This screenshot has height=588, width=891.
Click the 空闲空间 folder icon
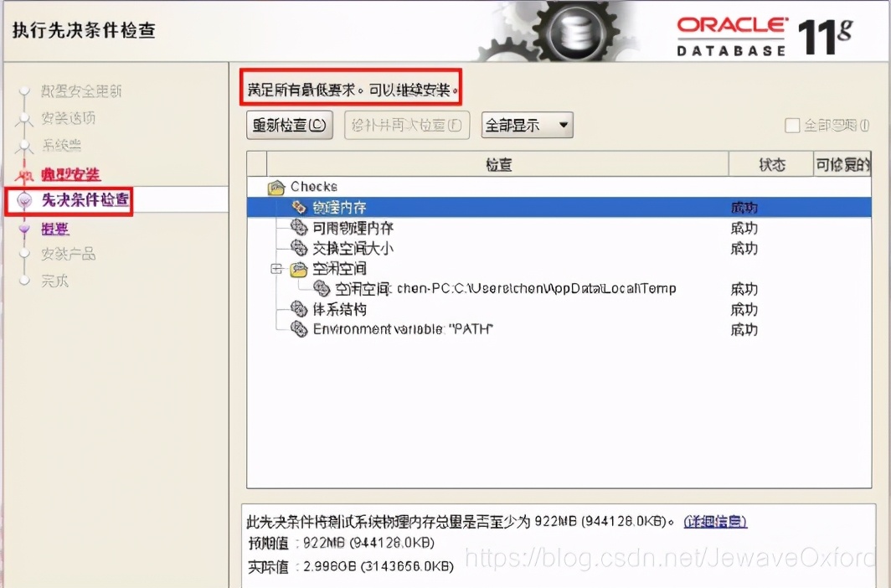tap(299, 269)
